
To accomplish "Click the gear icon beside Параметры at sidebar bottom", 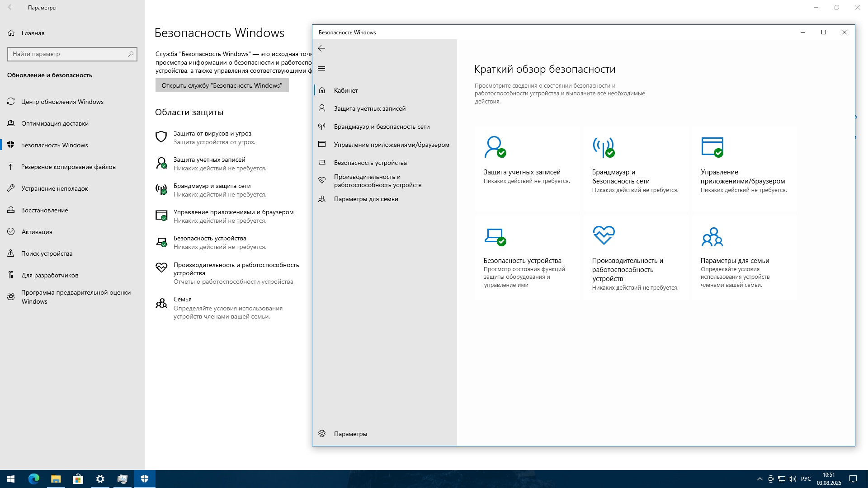I will 322,433.
